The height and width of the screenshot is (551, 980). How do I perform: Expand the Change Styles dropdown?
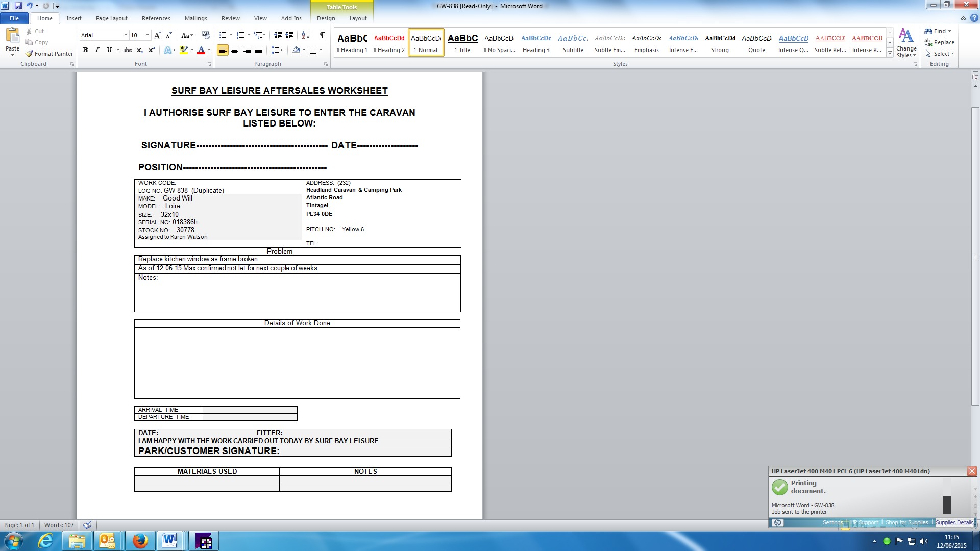tap(906, 43)
